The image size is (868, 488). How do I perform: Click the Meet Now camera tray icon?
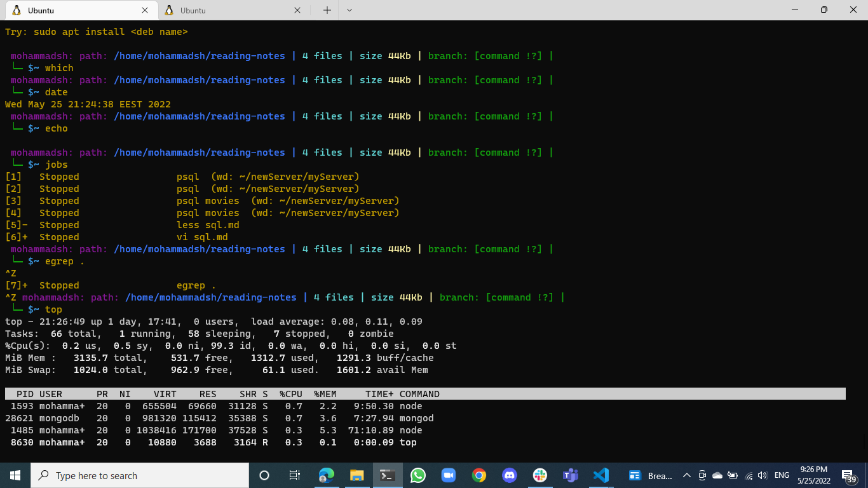(702, 475)
